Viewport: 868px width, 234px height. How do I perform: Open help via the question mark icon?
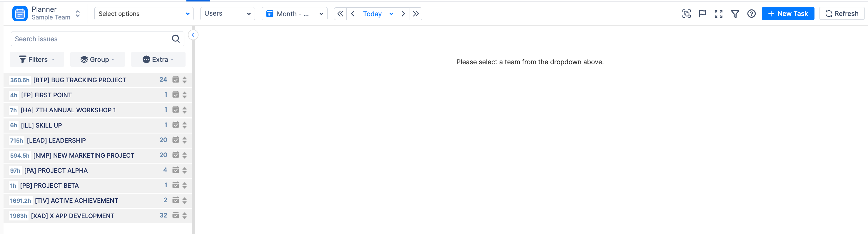[x=751, y=14]
